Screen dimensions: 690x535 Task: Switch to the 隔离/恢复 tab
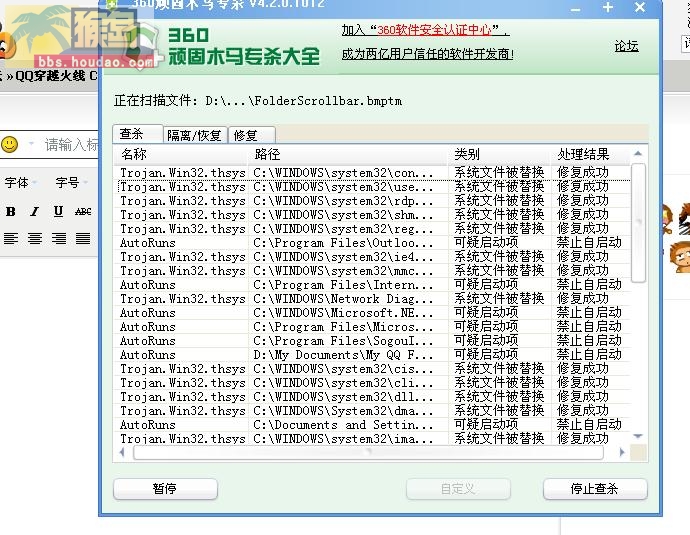[x=195, y=135]
